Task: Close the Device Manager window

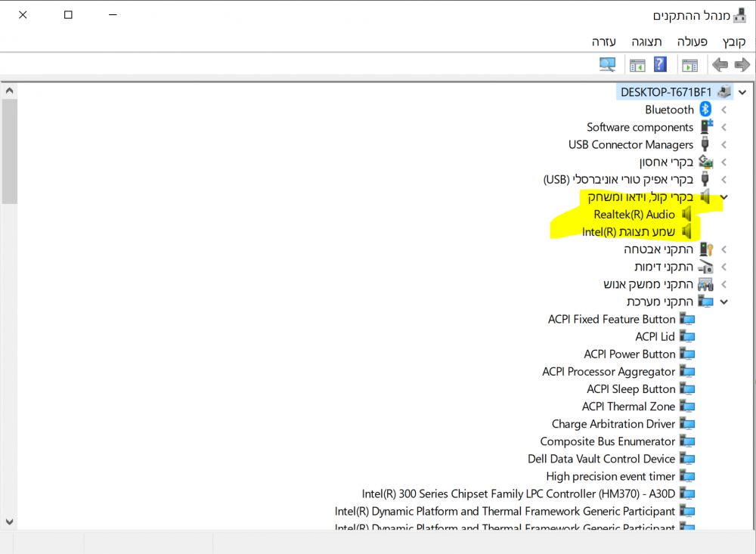Action: pyautogui.click(x=23, y=15)
